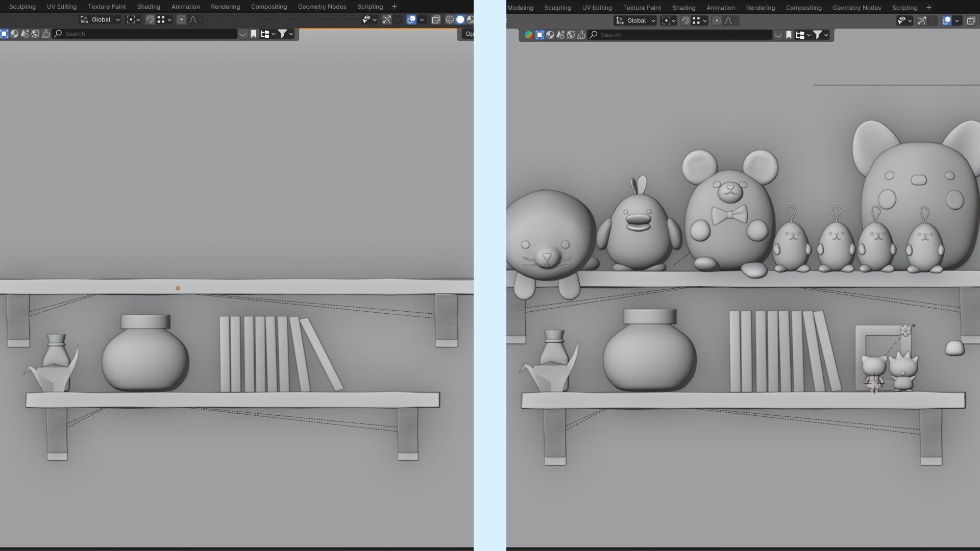Open Global transform orientation dropdown in right viewport

tap(635, 20)
